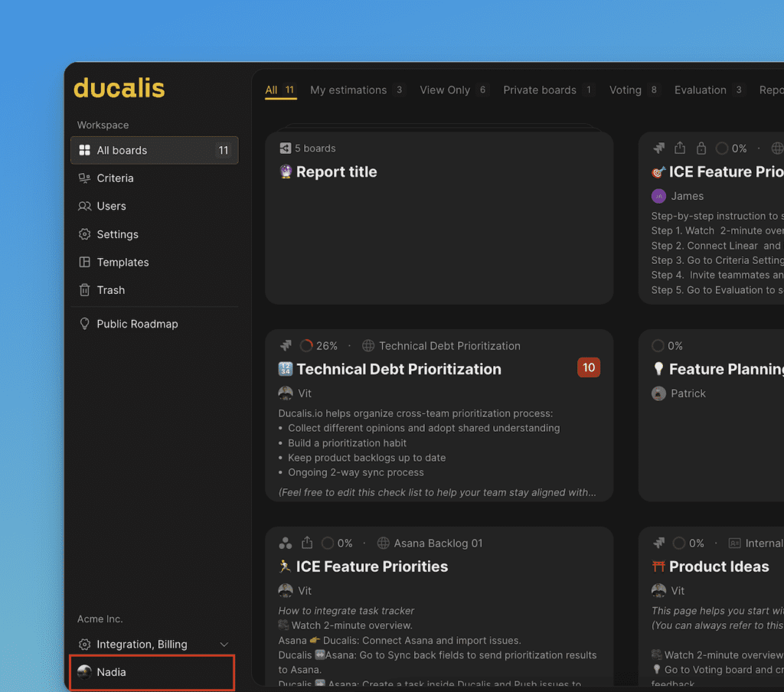The height and width of the screenshot is (692, 784).
Task: Click the 26% progress ring indicator
Action: tap(306, 346)
